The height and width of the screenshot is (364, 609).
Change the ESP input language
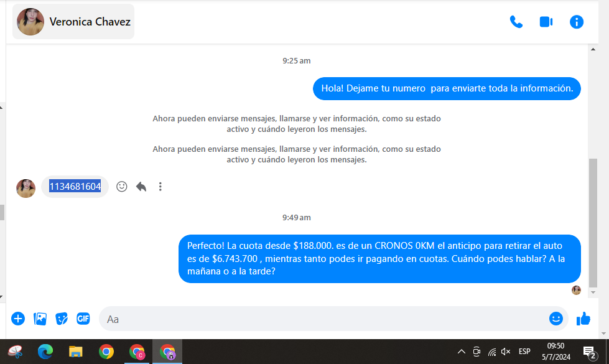(x=524, y=352)
